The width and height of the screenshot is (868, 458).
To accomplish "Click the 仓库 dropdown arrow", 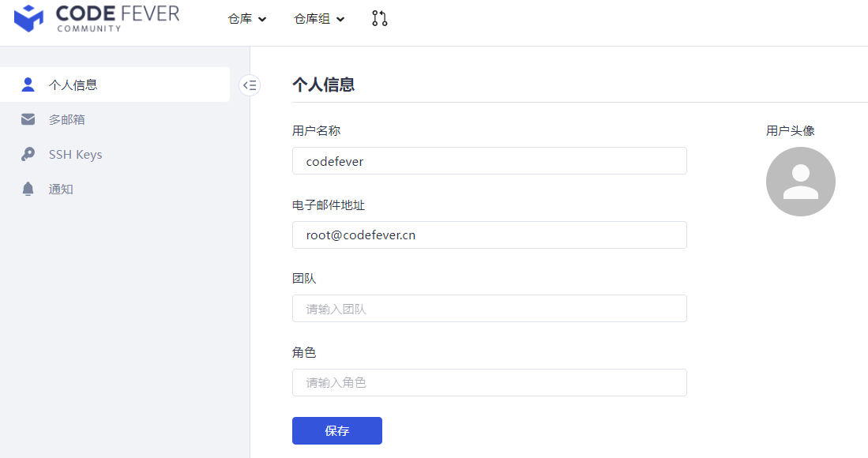I will tap(261, 19).
